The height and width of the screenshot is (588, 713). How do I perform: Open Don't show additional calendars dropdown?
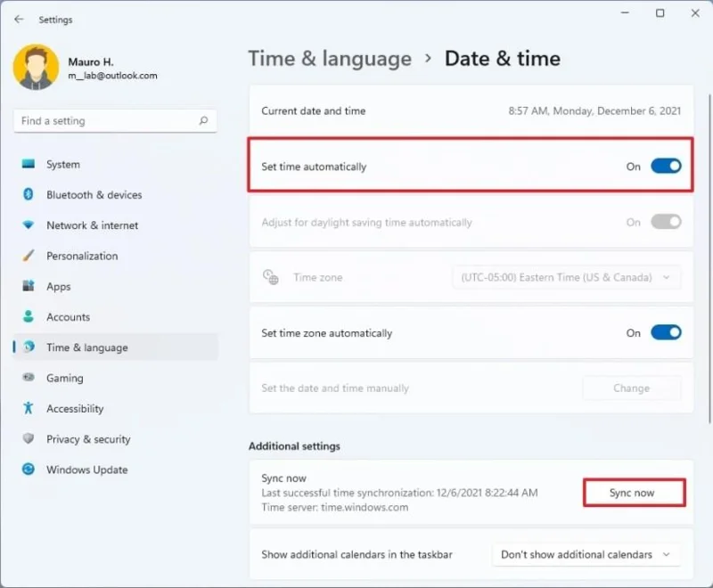click(586, 554)
